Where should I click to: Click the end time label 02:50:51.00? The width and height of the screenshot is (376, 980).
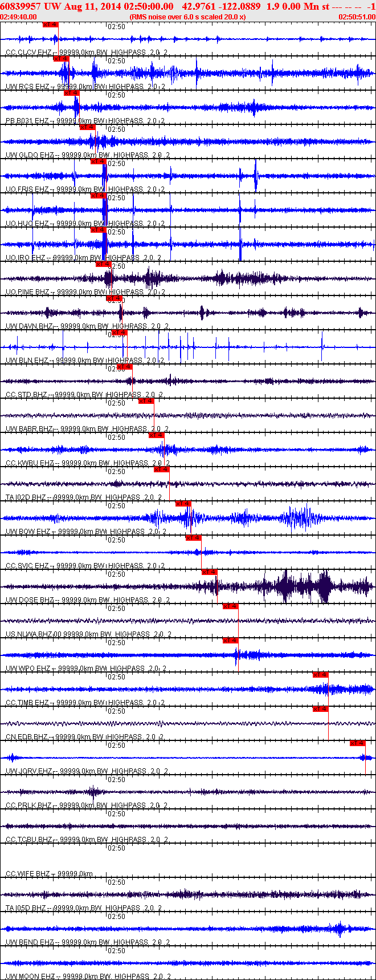pyautogui.click(x=357, y=17)
